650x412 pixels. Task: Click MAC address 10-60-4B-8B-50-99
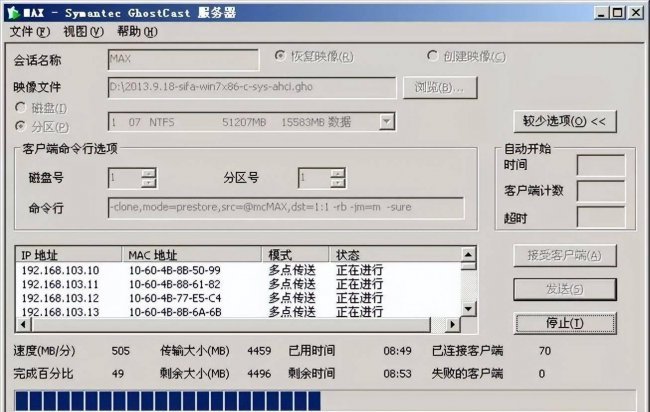click(175, 270)
